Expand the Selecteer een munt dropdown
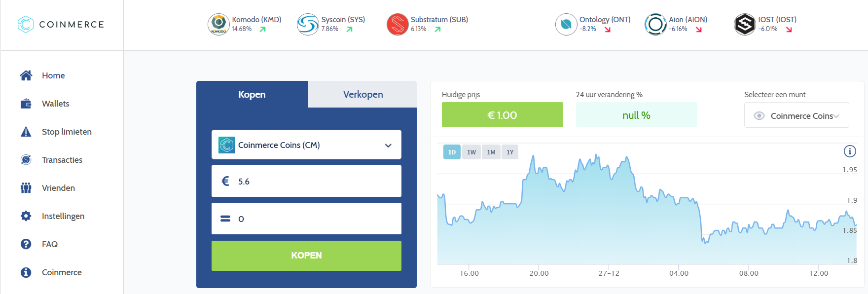 click(796, 115)
